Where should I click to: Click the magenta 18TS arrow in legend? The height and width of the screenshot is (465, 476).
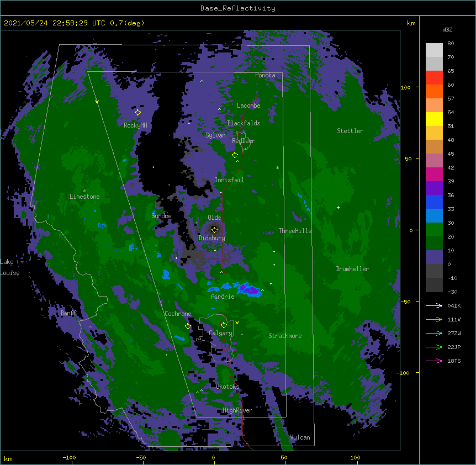(x=434, y=361)
